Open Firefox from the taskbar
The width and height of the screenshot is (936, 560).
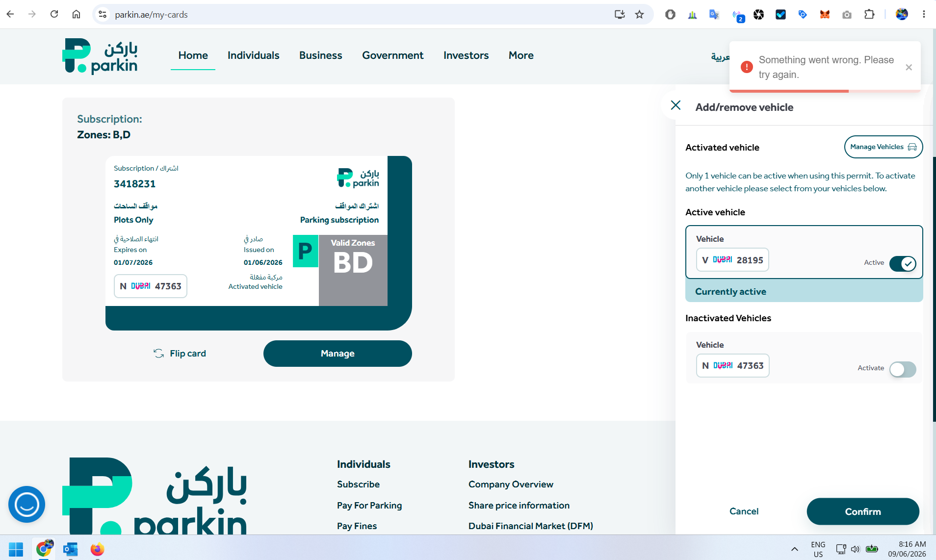point(97,549)
